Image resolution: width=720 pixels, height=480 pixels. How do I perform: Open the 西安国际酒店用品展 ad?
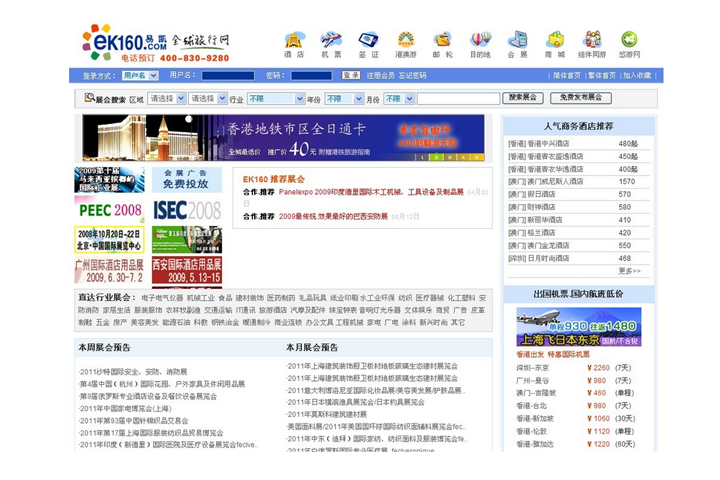tap(187, 270)
